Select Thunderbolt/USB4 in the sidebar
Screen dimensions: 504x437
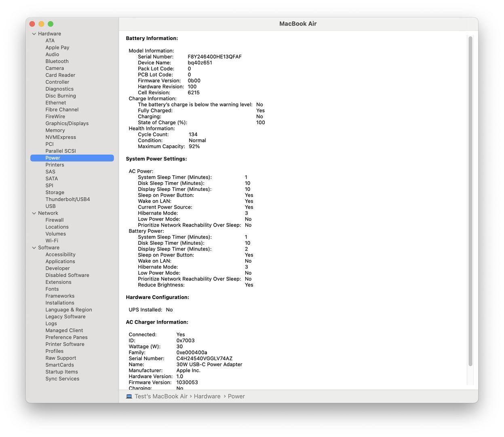pos(67,199)
